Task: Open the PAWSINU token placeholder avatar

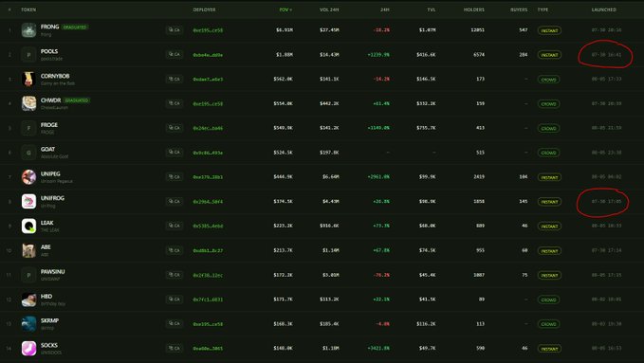Action: point(28,275)
